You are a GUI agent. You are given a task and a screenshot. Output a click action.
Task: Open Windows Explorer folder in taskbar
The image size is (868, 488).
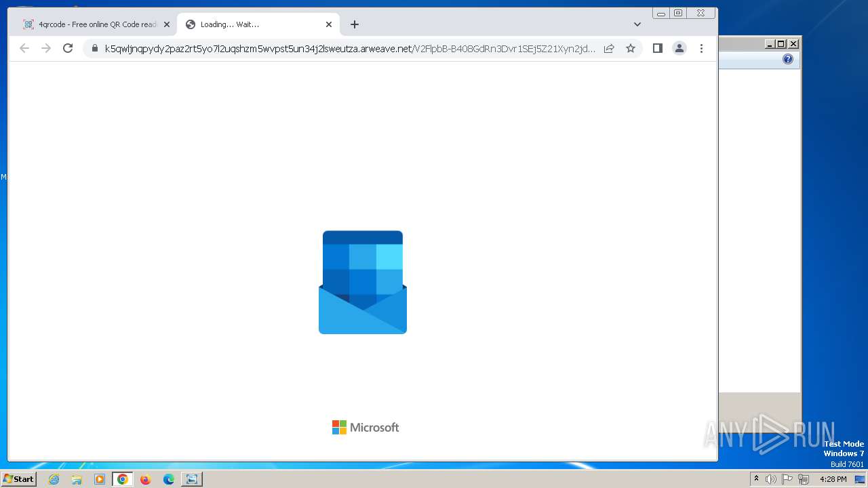coord(77,479)
